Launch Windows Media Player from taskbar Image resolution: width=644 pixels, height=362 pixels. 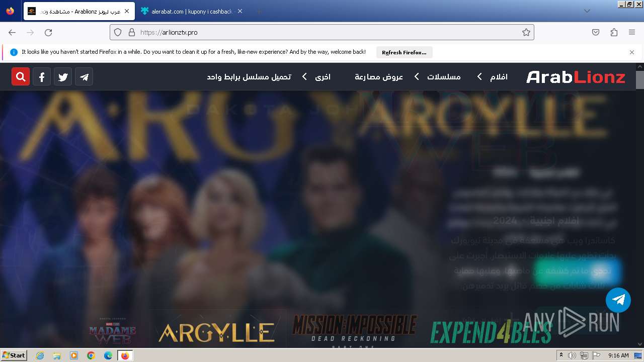tap(74, 355)
